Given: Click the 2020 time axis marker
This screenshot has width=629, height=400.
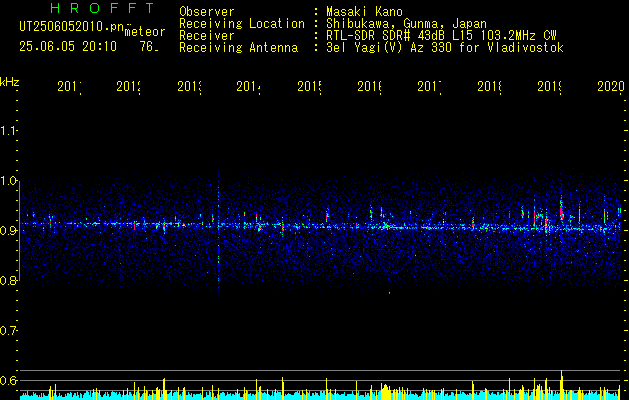Looking at the screenshot, I should pyautogui.click(x=611, y=86).
